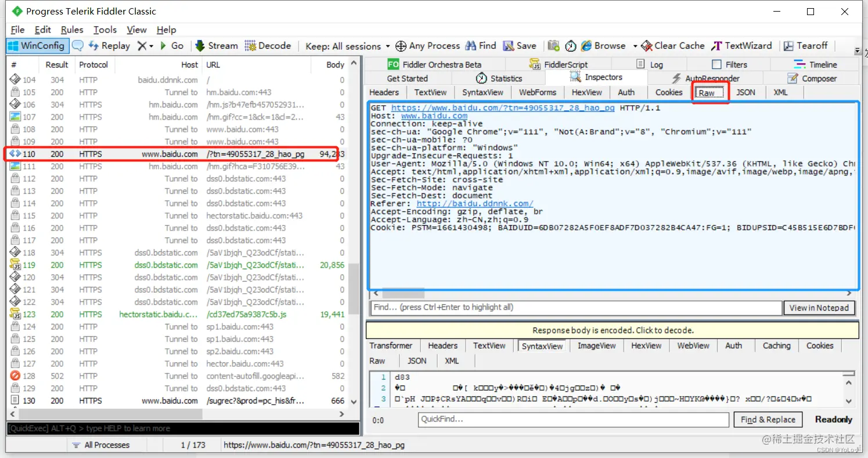Switch to the FiddlerScript tab

[x=559, y=64]
